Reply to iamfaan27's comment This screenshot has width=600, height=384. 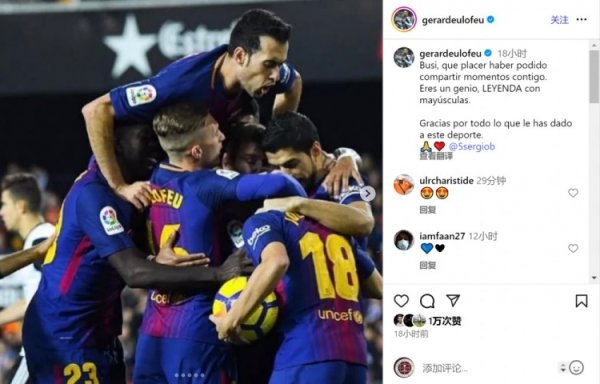[427, 265]
